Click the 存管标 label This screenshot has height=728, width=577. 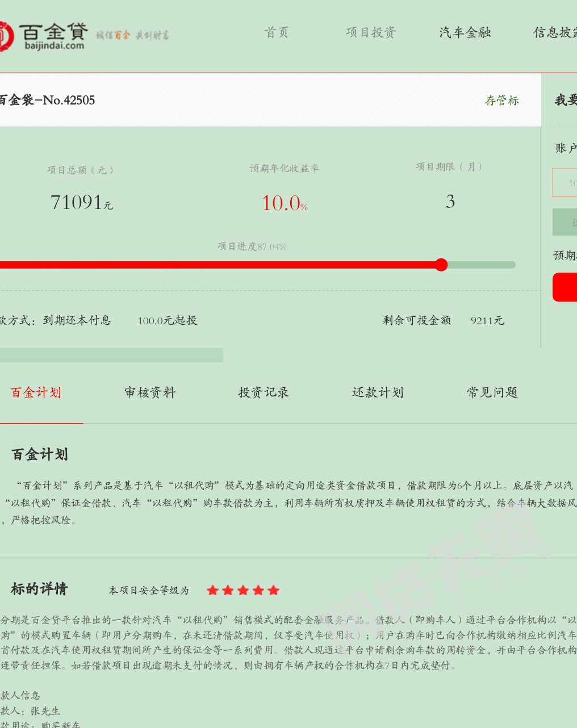(x=502, y=101)
